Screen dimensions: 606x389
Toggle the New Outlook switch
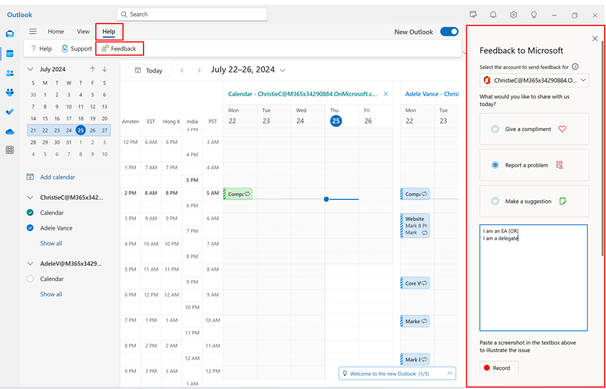(x=449, y=32)
